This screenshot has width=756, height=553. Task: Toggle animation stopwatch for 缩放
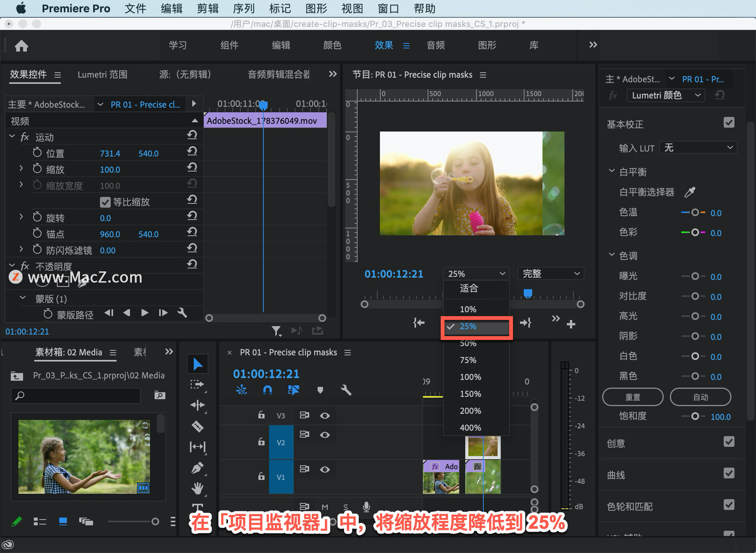coord(37,169)
